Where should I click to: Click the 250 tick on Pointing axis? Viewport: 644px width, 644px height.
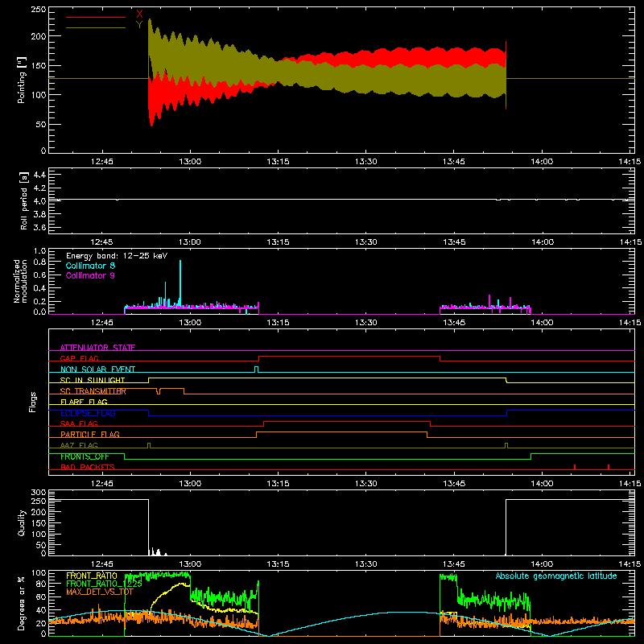click(x=39, y=10)
